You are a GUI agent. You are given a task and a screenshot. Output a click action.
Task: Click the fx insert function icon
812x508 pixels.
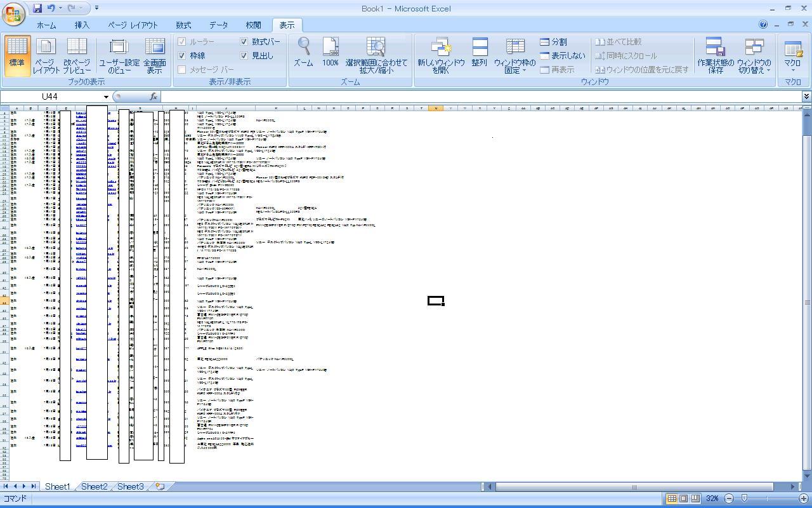154,97
